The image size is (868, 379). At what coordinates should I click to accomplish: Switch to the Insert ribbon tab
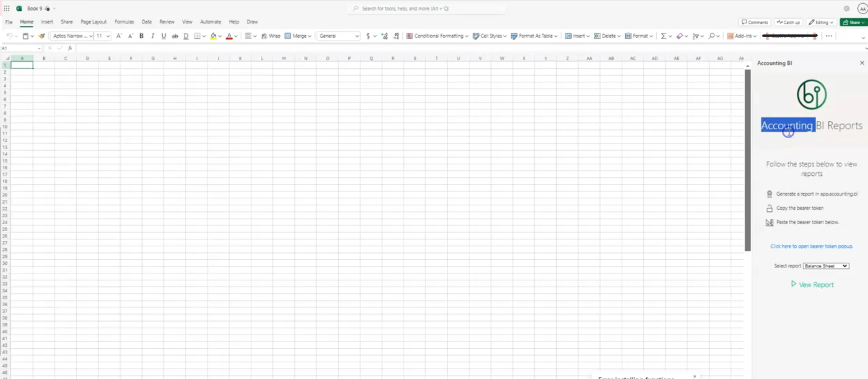click(x=47, y=22)
